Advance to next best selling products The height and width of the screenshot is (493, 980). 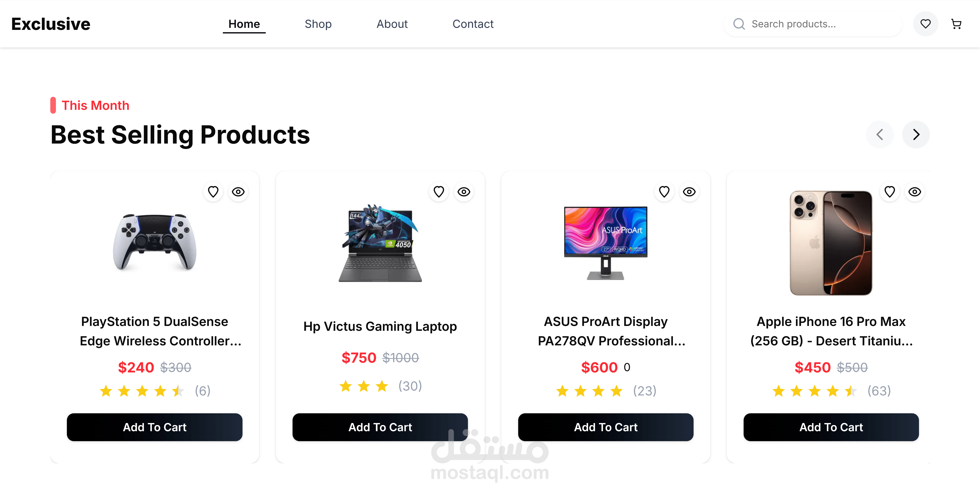coord(916,134)
